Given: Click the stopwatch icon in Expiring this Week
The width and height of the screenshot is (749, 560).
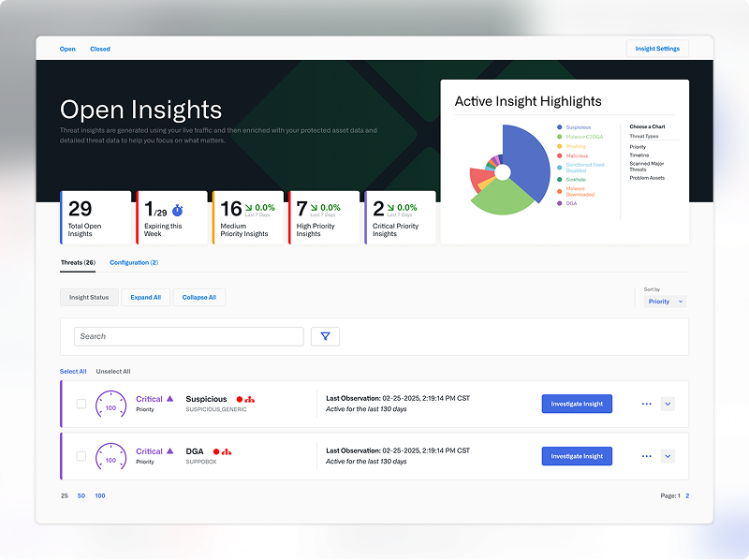Looking at the screenshot, I should (177, 211).
